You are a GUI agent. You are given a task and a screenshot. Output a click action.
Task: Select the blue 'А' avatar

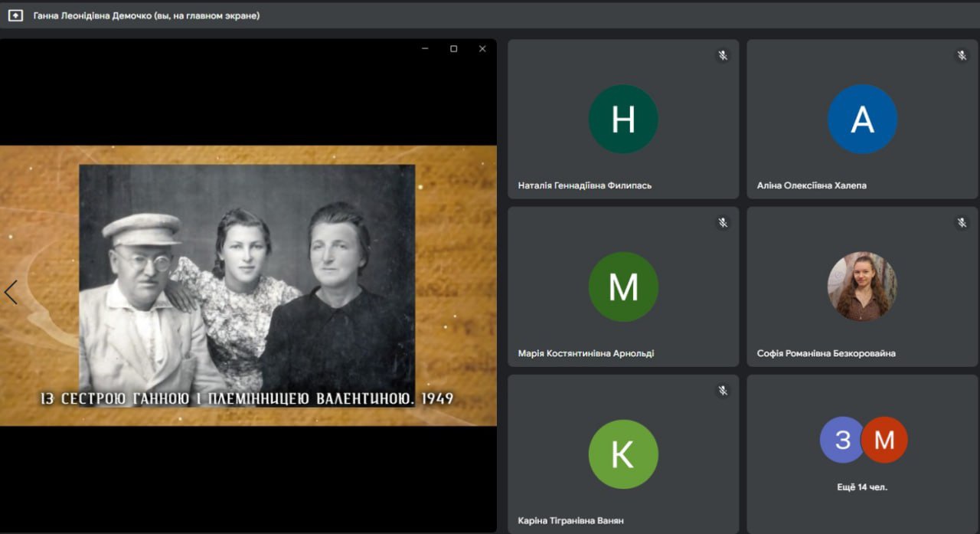pyautogui.click(x=862, y=120)
